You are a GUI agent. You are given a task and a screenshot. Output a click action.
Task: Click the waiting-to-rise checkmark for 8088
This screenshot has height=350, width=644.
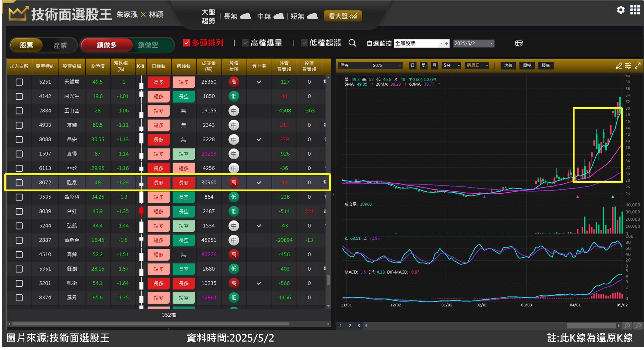259,139
